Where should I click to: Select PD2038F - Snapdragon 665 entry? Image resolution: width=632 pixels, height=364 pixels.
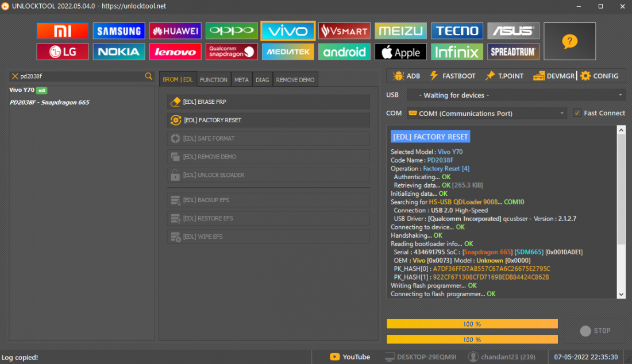point(49,102)
